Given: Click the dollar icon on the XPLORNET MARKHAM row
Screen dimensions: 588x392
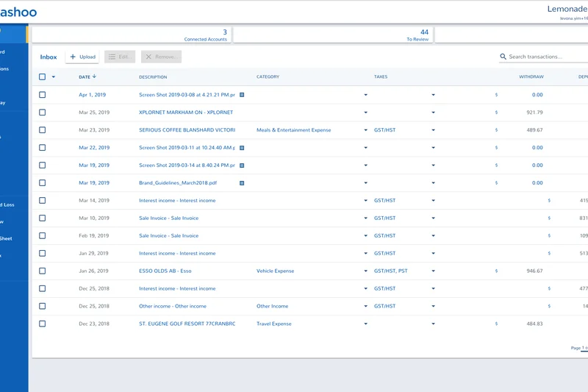Looking at the screenshot, I should pyautogui.click(x=496, y=113).
